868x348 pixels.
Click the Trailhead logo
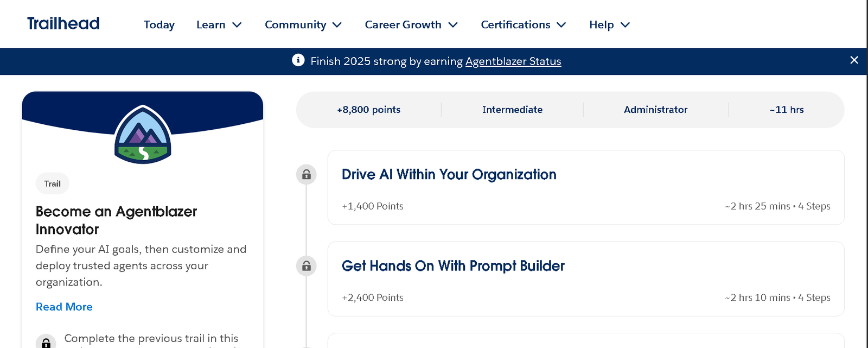(63, 23)
